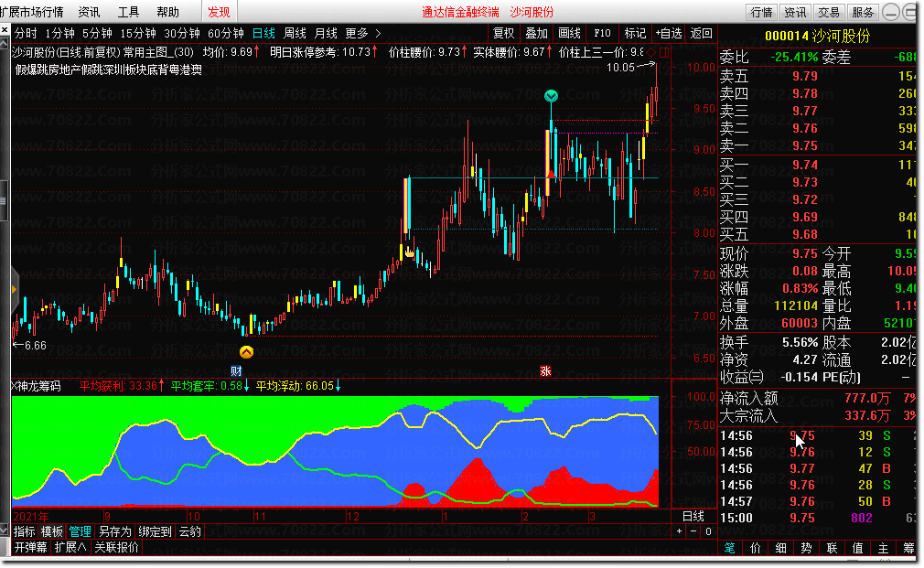
Task: Select the 值 value tab
Action: [857, 548]
